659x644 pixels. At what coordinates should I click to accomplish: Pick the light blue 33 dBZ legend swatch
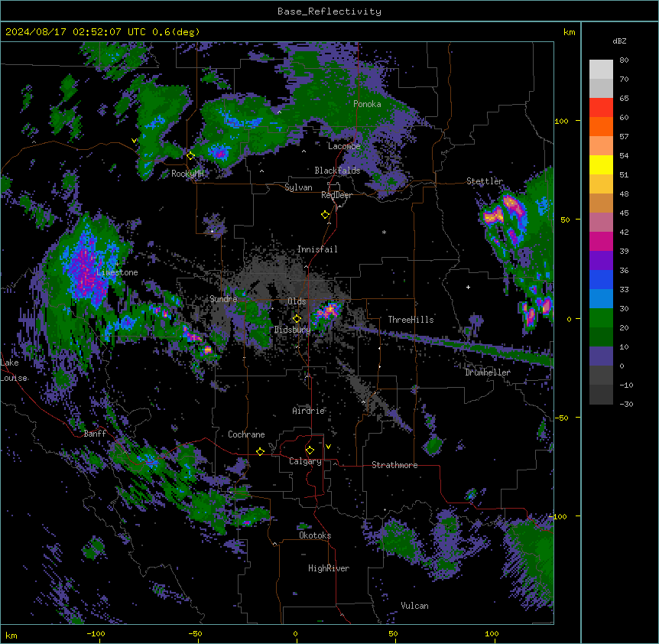(601, 298)
